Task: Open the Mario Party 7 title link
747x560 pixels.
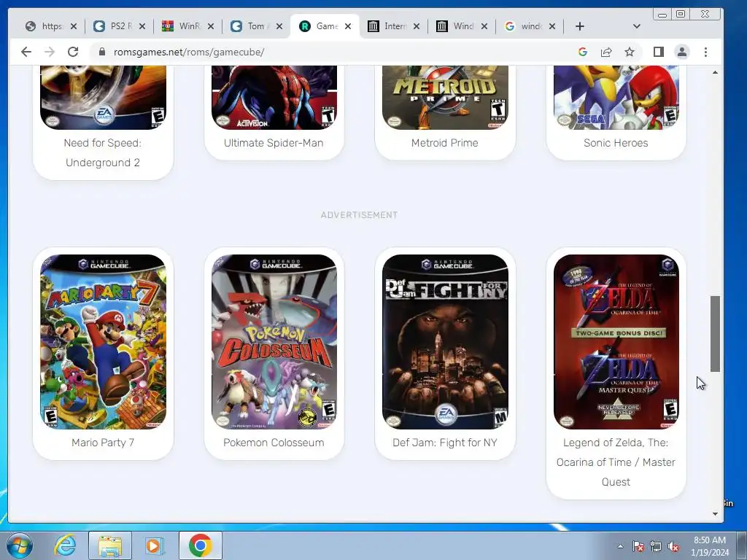Action: click(103, 443)
